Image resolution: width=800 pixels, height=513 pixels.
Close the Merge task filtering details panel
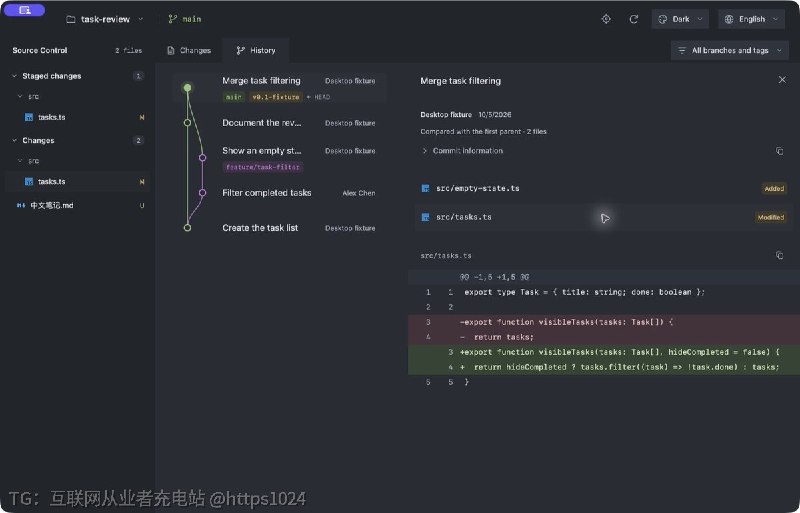[782, 80]
